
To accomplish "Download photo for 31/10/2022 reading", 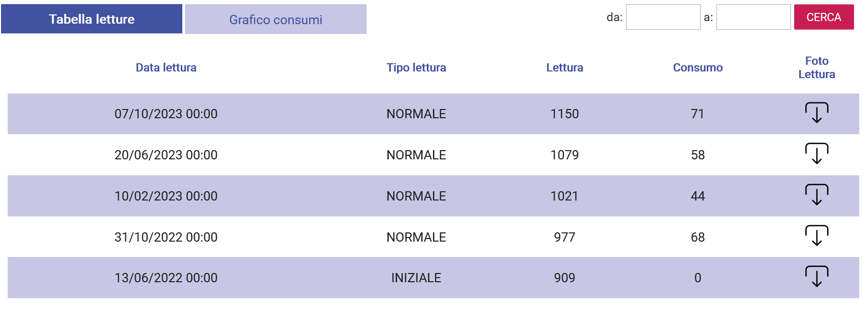I will pos(817,236).
